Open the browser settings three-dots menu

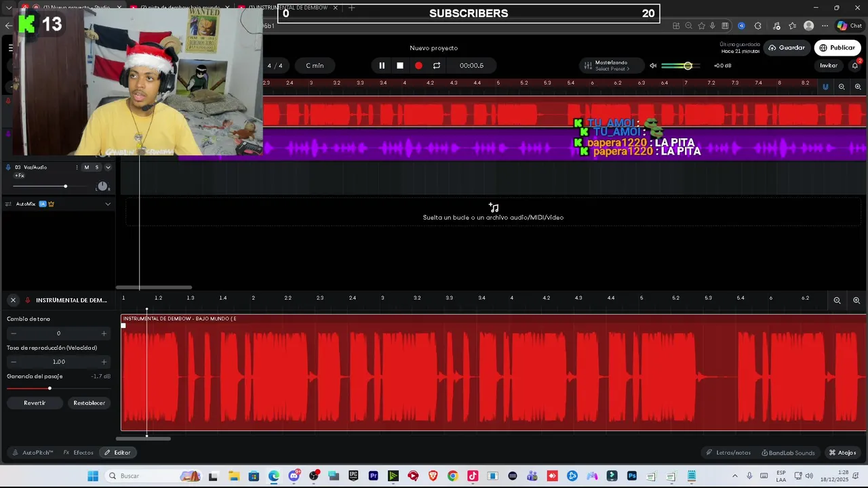coord(825,26)
